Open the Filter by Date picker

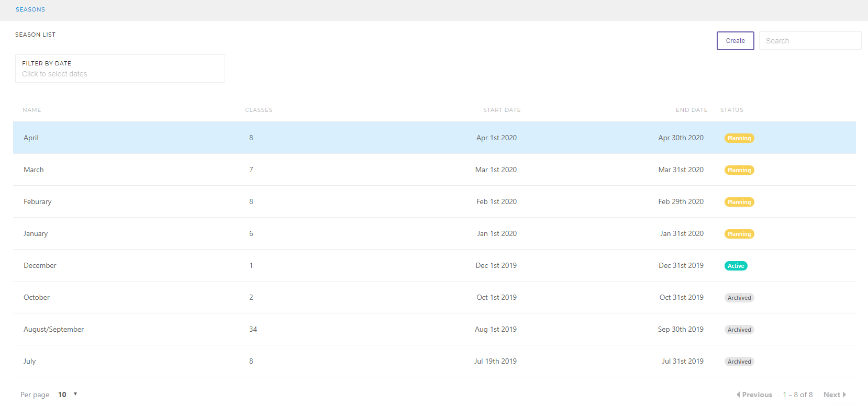[x=120, y=69]
